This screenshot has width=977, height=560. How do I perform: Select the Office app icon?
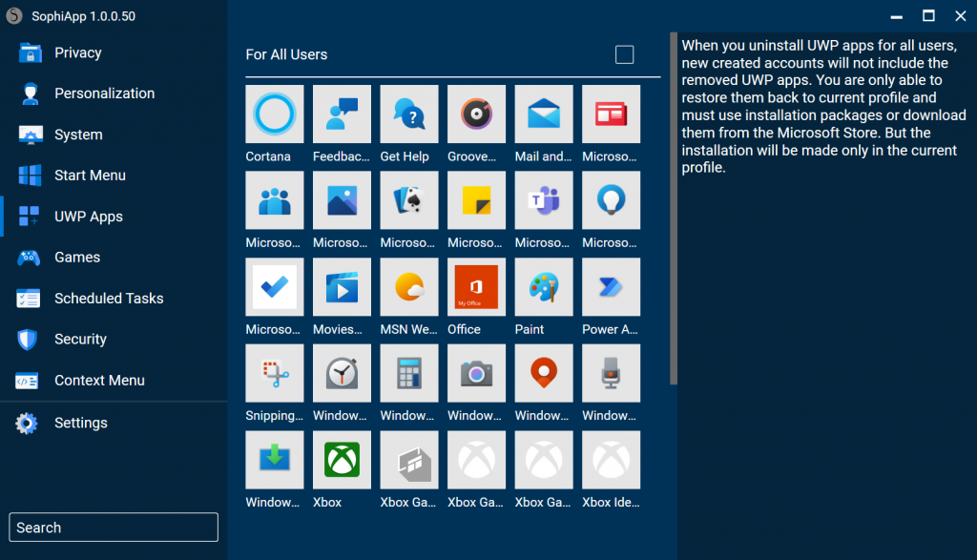(476, 286)
